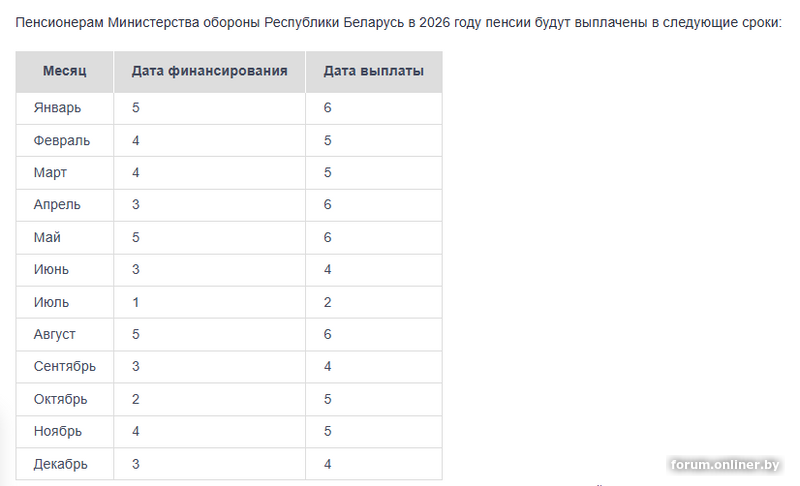Select the "Январь" month cell

point(57,107)
